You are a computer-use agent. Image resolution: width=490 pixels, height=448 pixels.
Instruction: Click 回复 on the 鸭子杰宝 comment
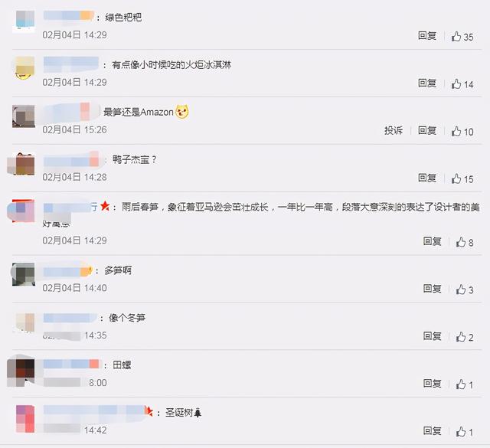click(427, 178)
